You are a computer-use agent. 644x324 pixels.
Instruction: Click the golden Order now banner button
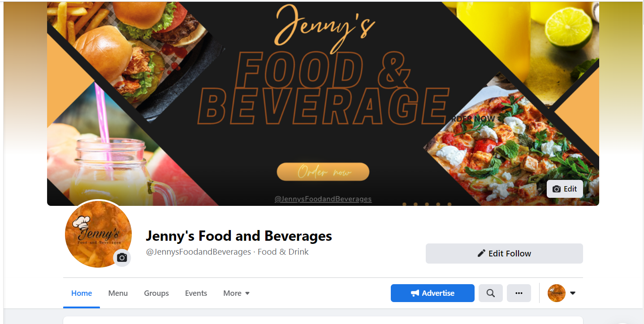(x=323, y=172)
